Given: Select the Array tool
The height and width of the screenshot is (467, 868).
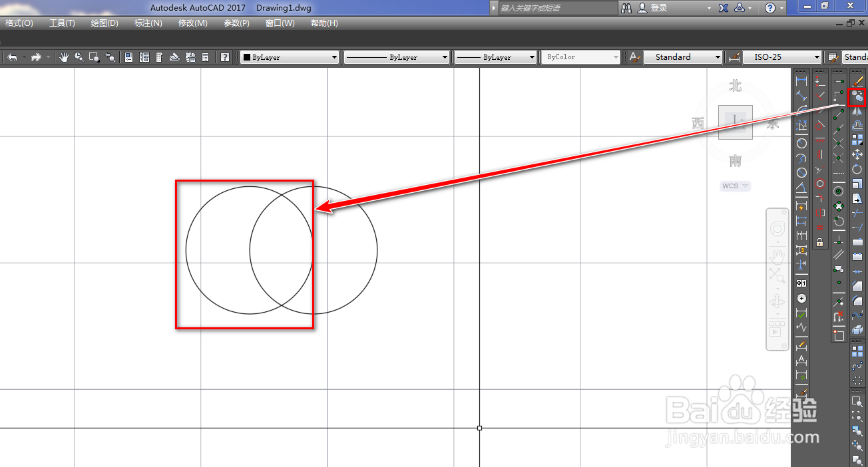Looking at the screenshot, I should click(x=857, y=140).
